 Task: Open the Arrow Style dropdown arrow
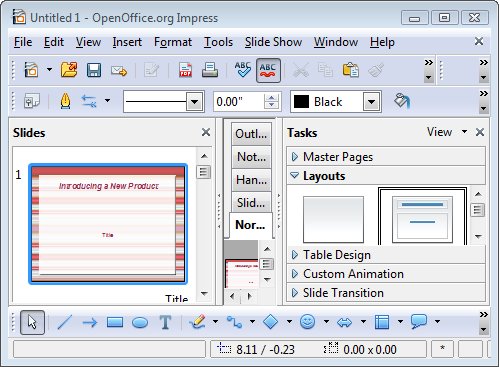coord(107,100)
